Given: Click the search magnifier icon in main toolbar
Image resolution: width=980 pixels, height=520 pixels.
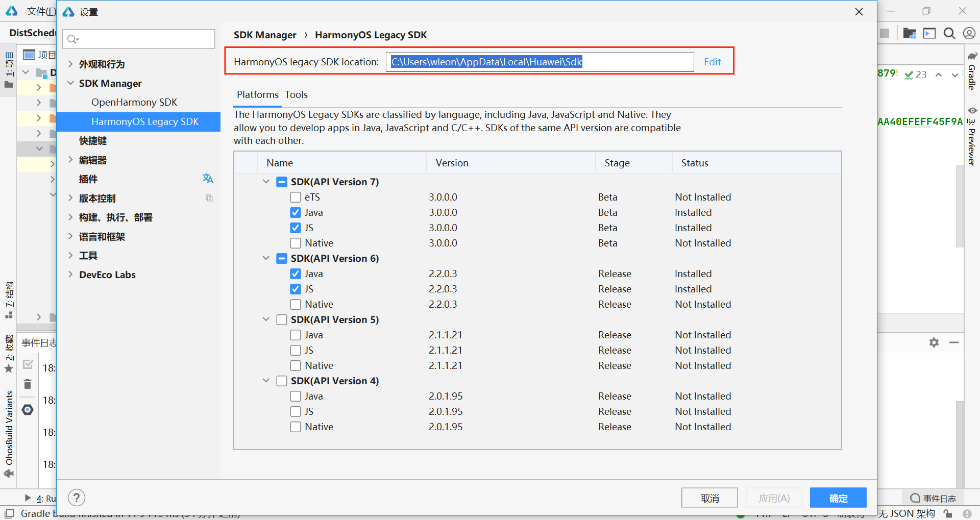Looking at the screenshot, I should (949, 33).
